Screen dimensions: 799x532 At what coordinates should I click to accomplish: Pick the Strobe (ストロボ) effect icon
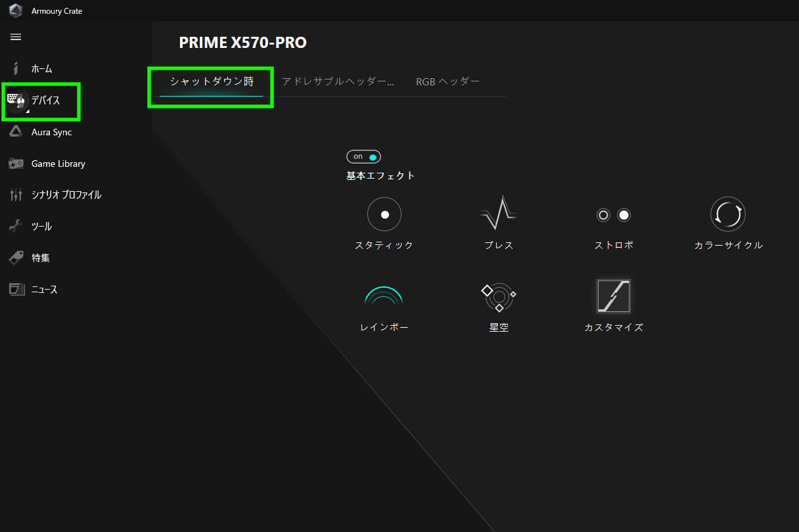[614, 215]
